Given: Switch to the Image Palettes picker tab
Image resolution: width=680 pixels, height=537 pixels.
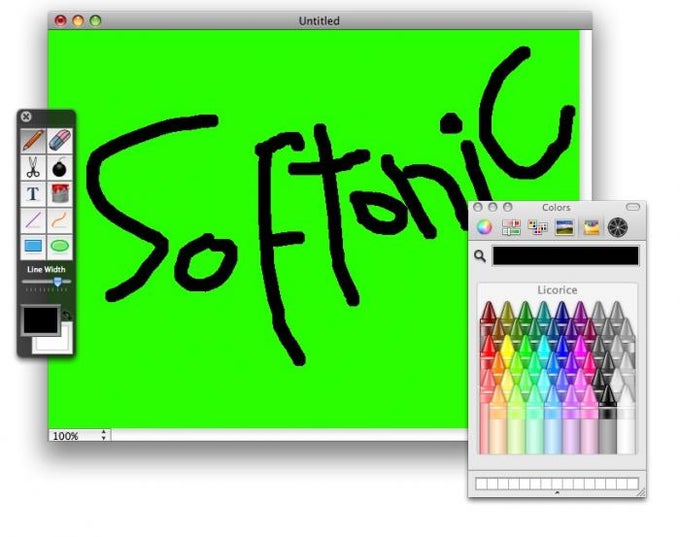Looking at the screenshot, I should point(564,227).
